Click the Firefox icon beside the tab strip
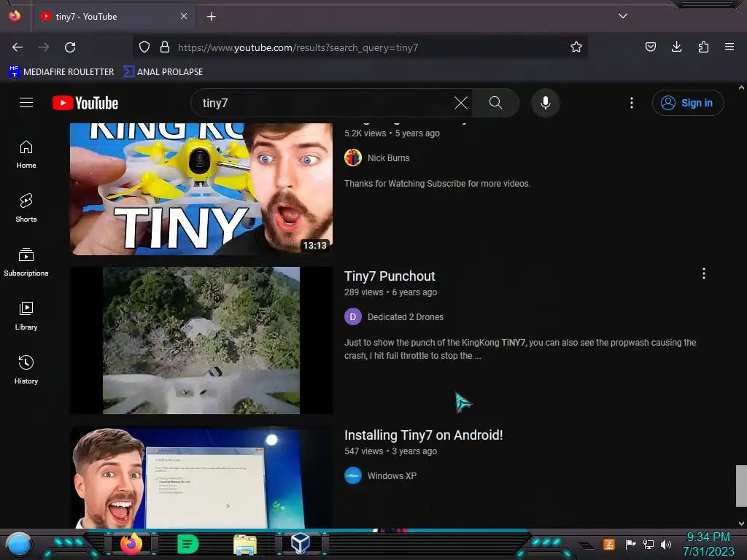This screenshot has width=747, height=560. point(15,16)
